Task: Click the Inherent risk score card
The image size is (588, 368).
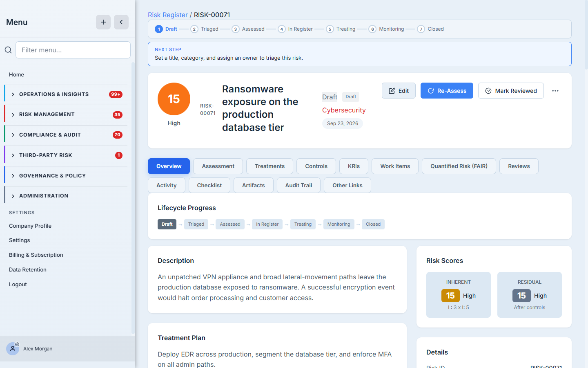Action: coord(459,295)
